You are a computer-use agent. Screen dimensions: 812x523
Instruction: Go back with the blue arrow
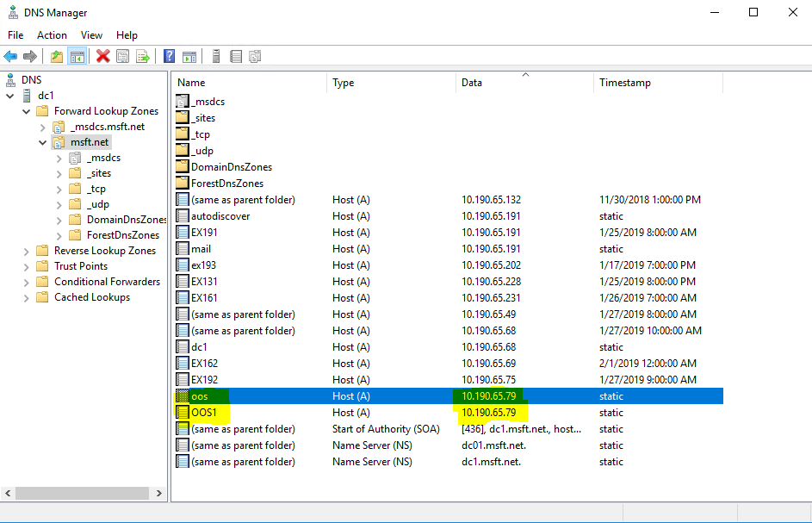point(10,56)
